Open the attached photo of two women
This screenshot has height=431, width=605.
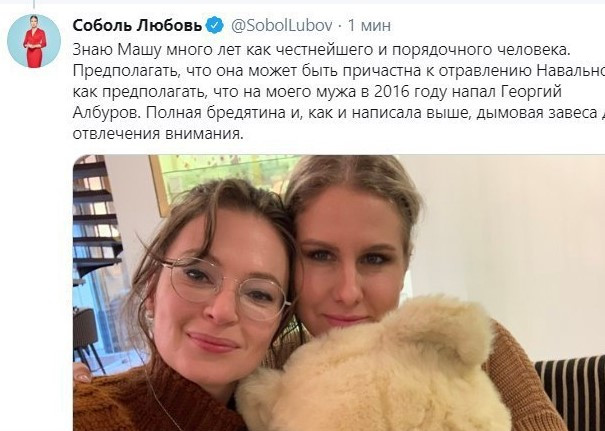click(339, 293)
